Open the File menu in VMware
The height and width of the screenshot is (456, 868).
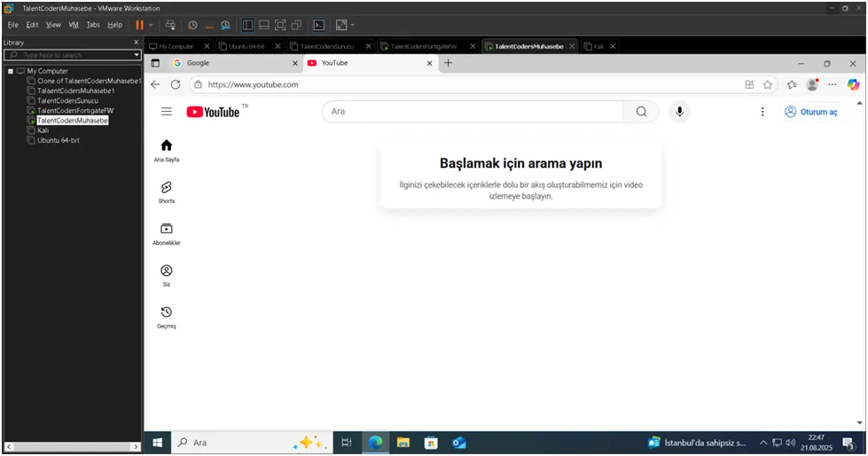click(x=12, y=25)
